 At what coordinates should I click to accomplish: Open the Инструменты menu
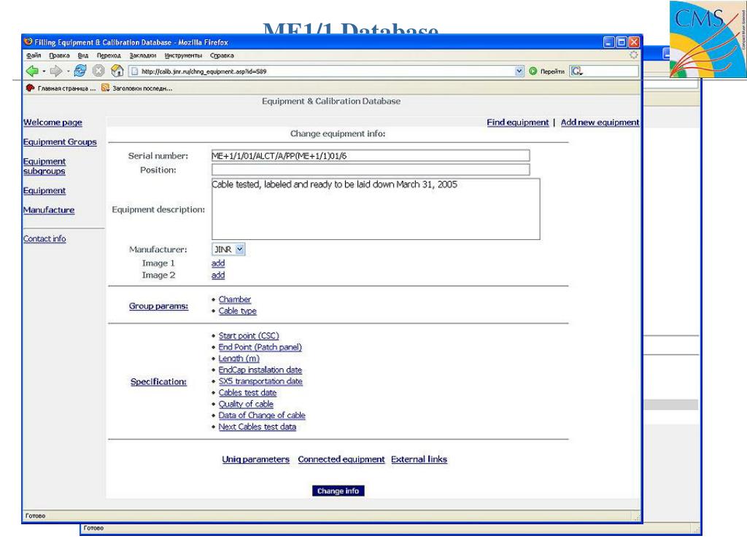tap(183, 55)
